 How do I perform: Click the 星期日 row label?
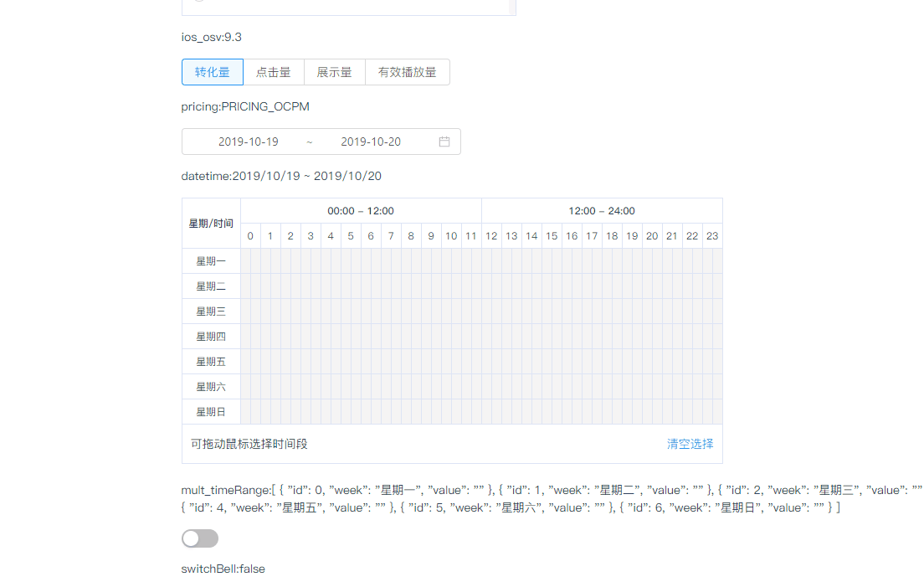[210, 411]
